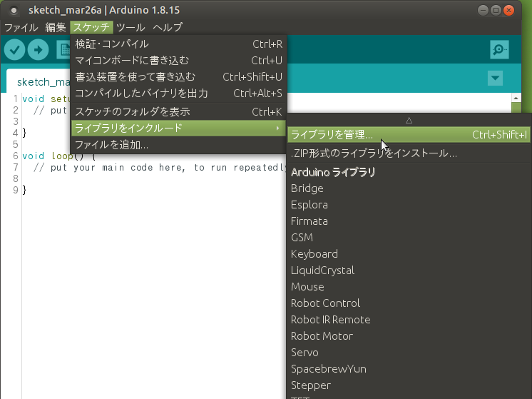This screenshot has height=399, width=532.
Task: Open the 編集 menu
Action: 56,27
